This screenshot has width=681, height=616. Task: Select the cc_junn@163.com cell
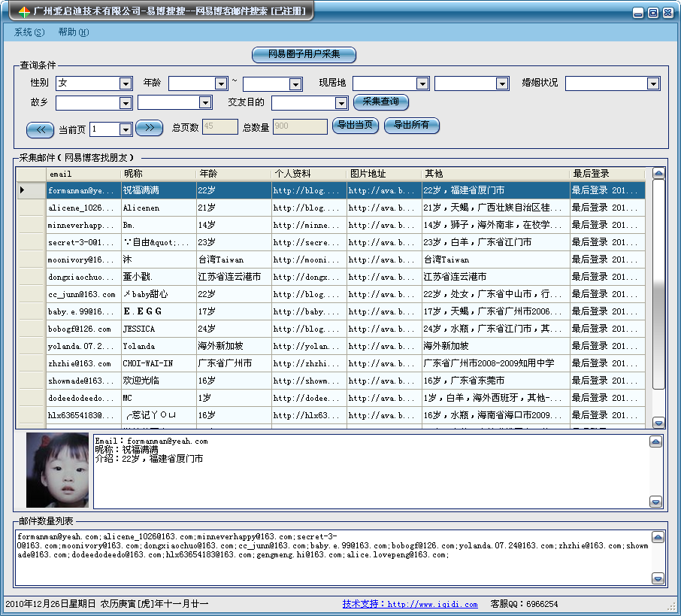click(x=83, y=294)
